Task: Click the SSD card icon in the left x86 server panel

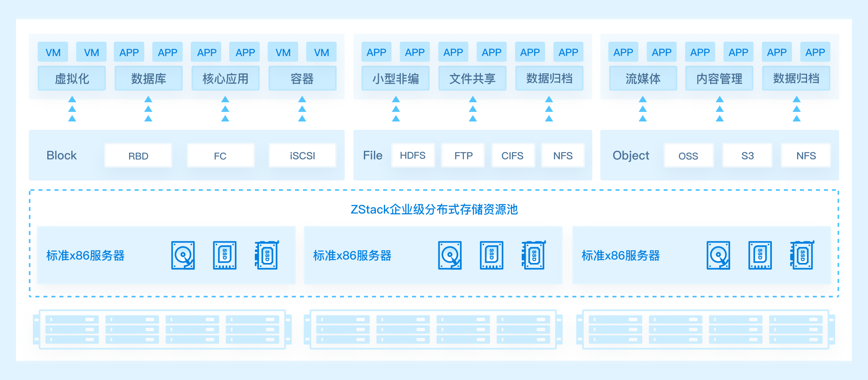Action: tap(266, 255)
